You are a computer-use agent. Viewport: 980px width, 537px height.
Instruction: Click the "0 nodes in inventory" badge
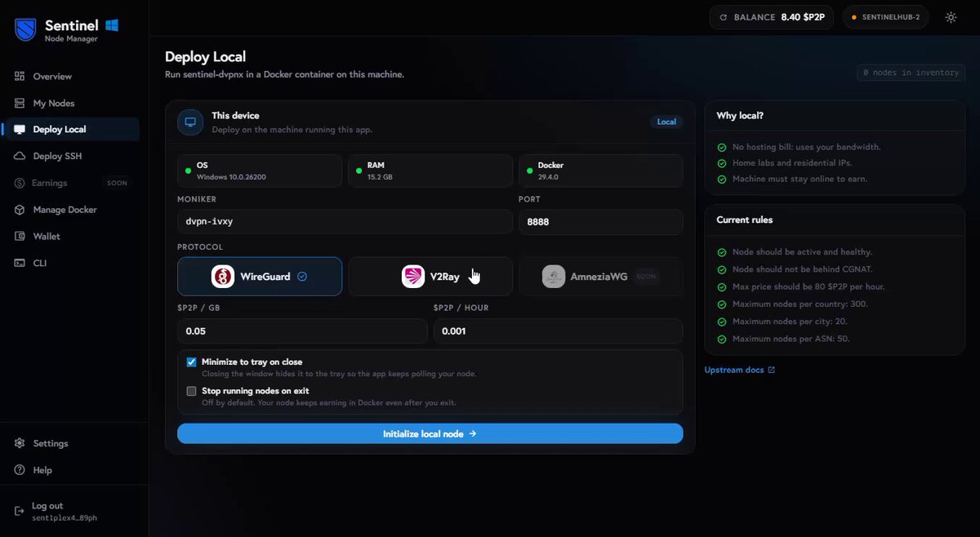pos(911,73)
